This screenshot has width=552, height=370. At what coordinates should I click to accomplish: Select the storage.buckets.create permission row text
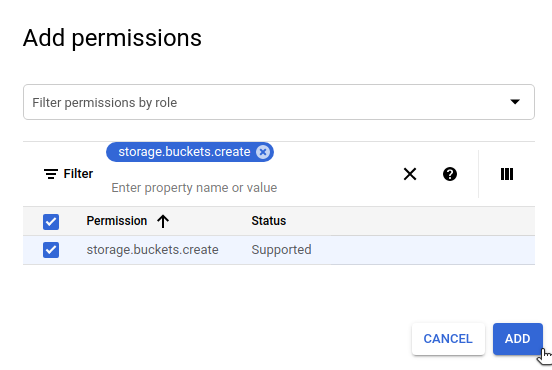click(x=152, y=250)
